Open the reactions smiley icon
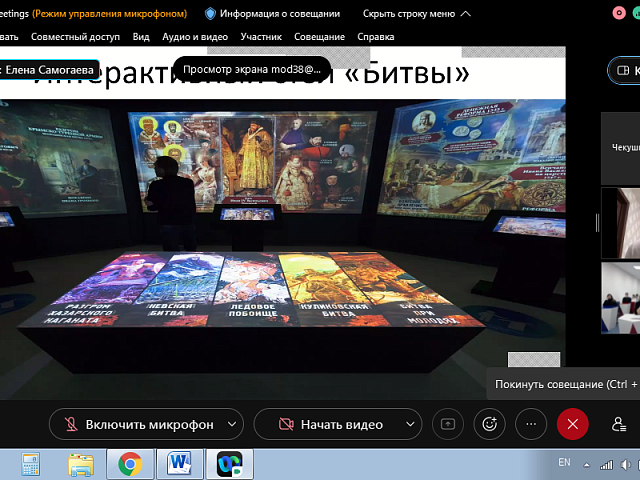 [489, 424]
